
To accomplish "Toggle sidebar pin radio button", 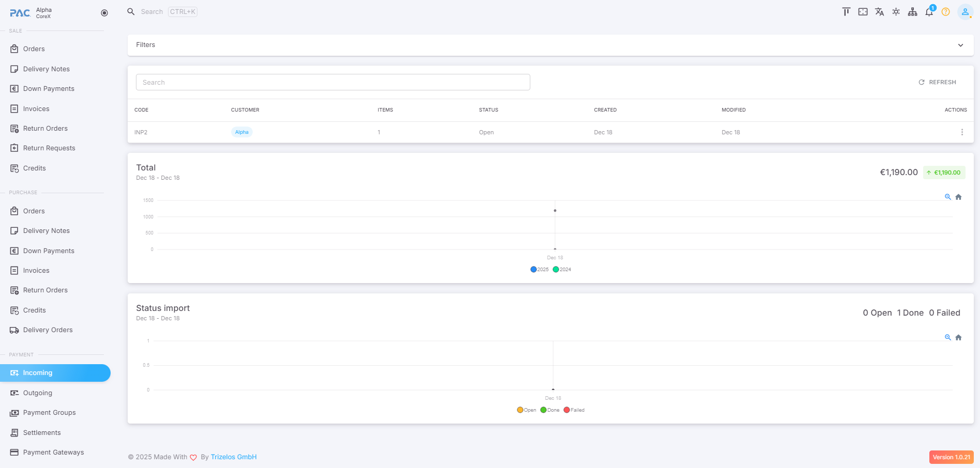I will click(x=104, y=13).
